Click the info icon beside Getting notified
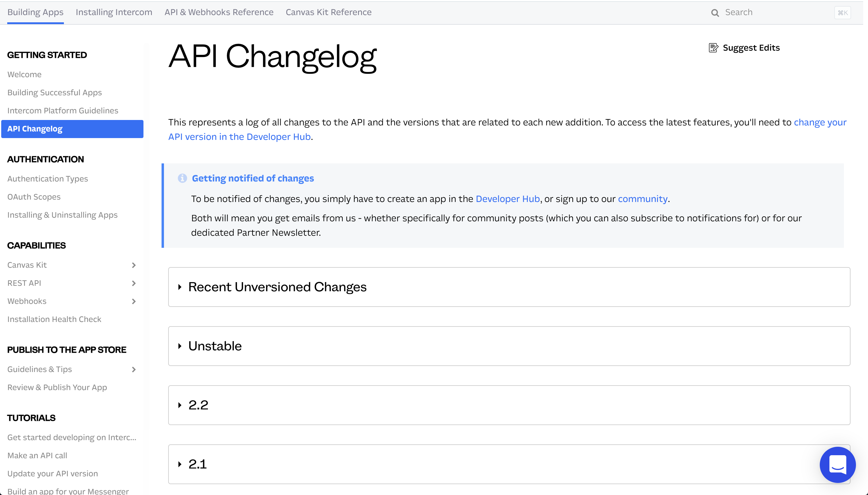The width and height of the screenshot is (868, 495). click(x=182, y=178)
